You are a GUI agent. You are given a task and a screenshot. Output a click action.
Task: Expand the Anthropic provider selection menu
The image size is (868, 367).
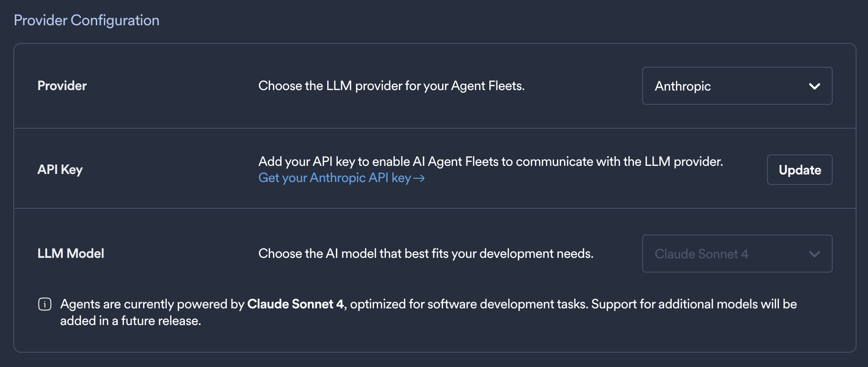pos(737,86)
